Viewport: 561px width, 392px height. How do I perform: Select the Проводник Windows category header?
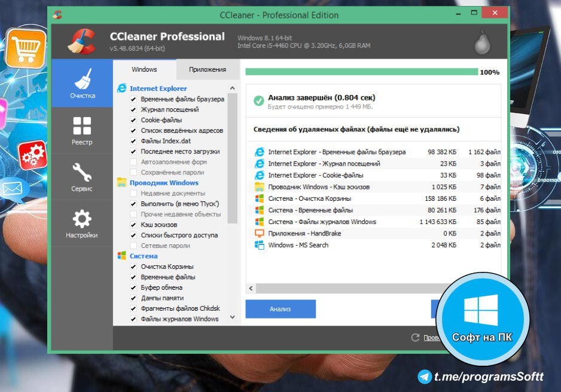(x=164, y=183)
